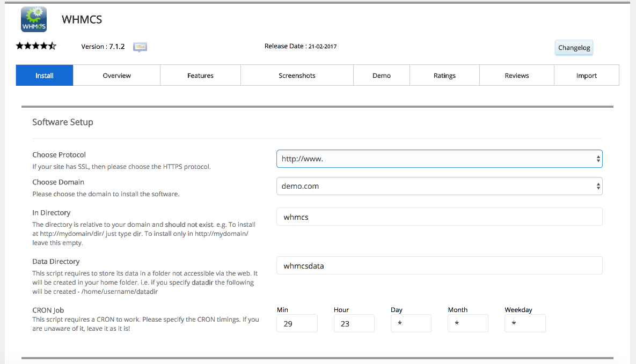The image size is (636, 364).
Task: Click the In Directory field with whmcs
Action: (x=439, y=217)
